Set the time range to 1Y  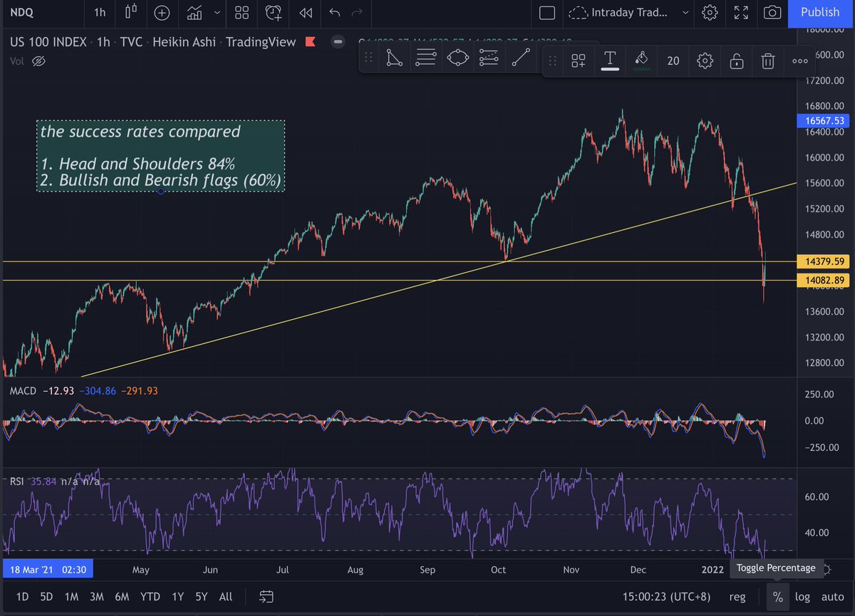(x=178, y=596)
